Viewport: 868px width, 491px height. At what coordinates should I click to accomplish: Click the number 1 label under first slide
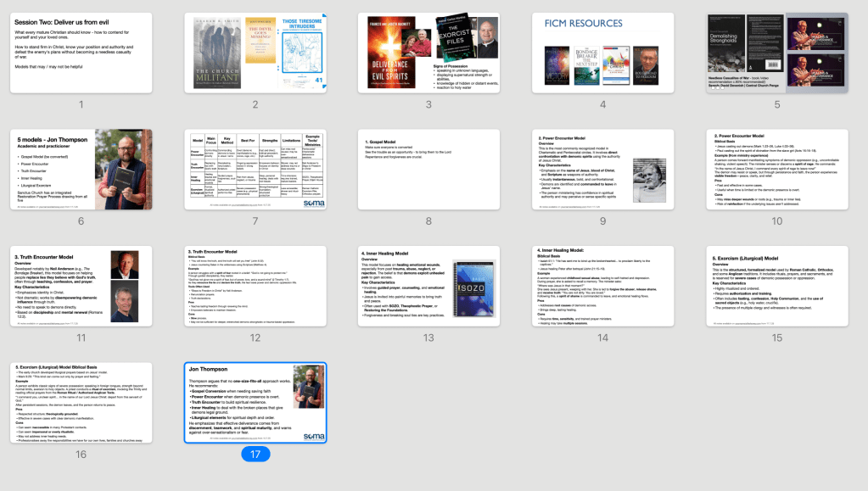coord(81,104)
